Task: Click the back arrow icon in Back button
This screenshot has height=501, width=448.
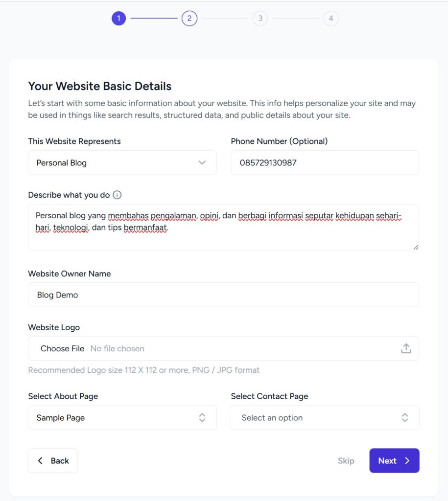Action: (40, 460)
